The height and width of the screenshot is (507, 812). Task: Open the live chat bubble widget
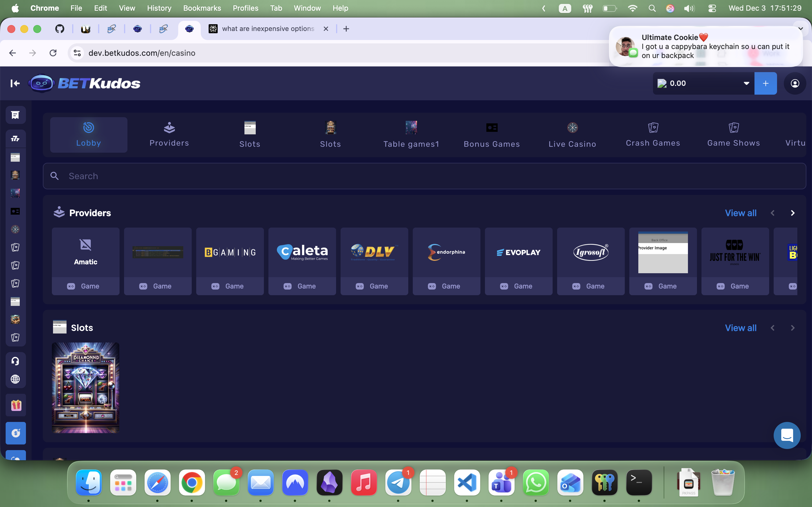(787, 435)
